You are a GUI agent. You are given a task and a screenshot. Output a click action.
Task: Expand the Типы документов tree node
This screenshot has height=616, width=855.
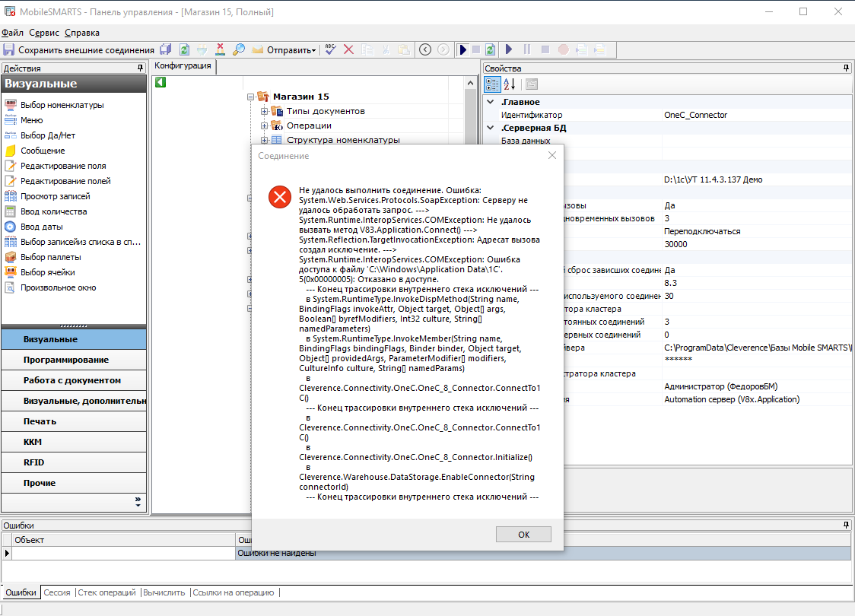point(265,111)
